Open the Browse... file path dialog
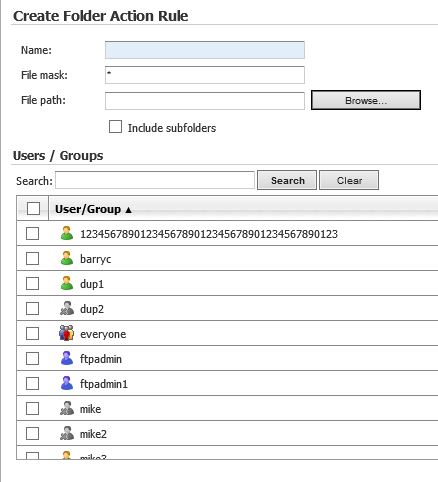438x482 pixels. tap(366, 100)
